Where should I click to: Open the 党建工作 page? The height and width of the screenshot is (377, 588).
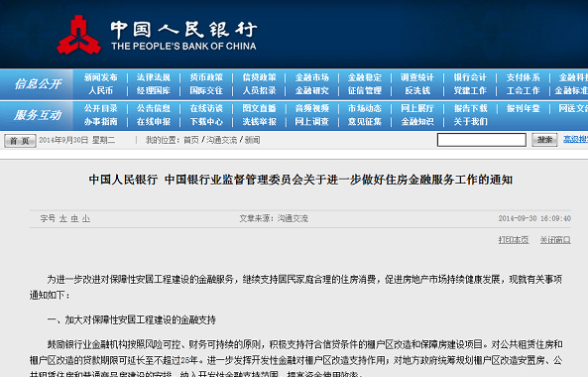coord(470,91)
